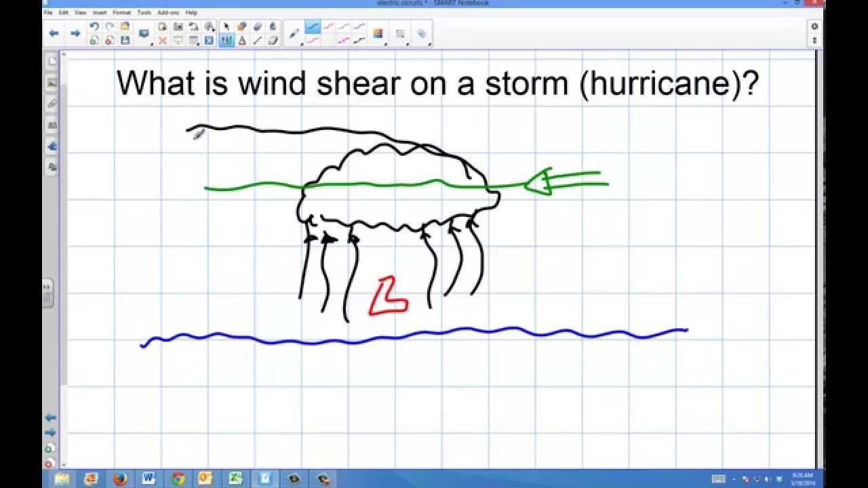Screen dimensions: 868x488
Task: Add a new page with the green plus icon
Action: (x=94, y=41)
